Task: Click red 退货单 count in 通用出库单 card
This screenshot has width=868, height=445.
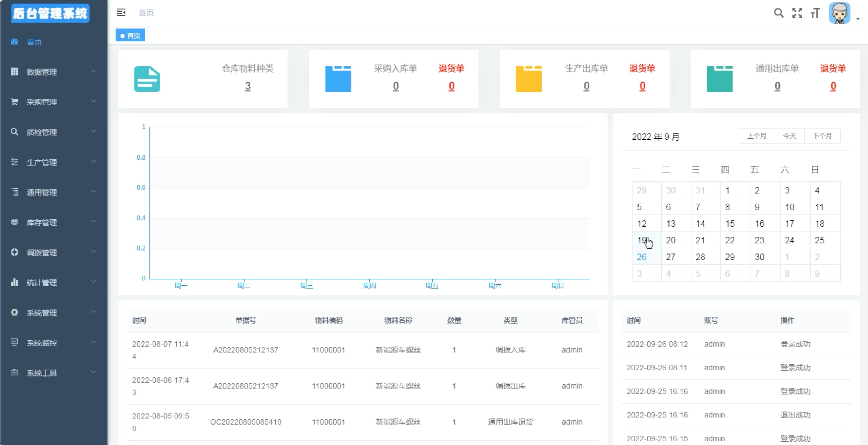Action: 833,86
